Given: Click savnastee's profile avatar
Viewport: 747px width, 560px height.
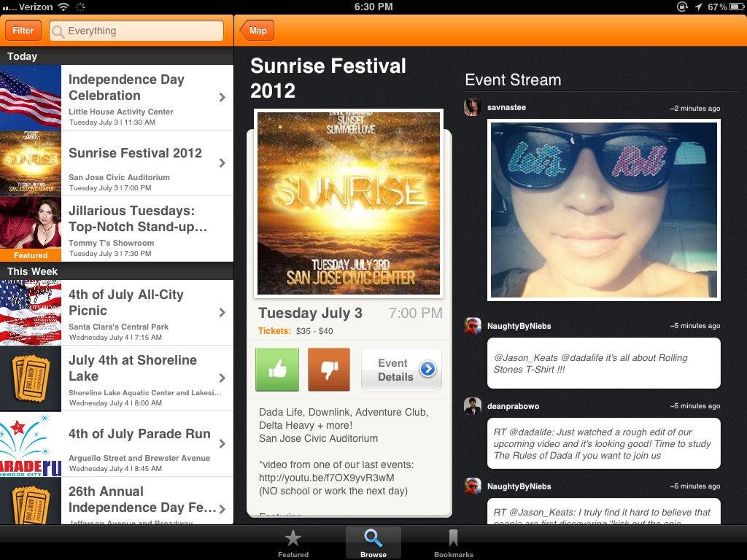Looking at the screenshot, I should (x=472, y=108).
